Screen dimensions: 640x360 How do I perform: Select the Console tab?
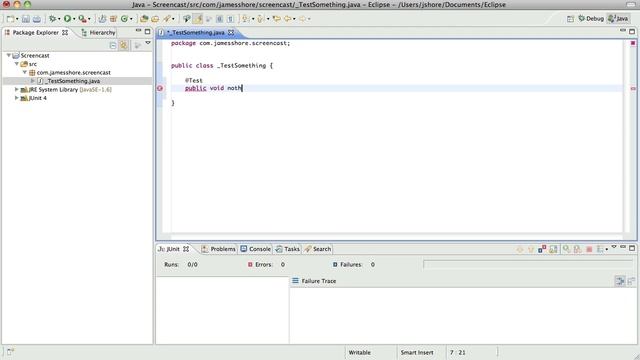point(256,249)
